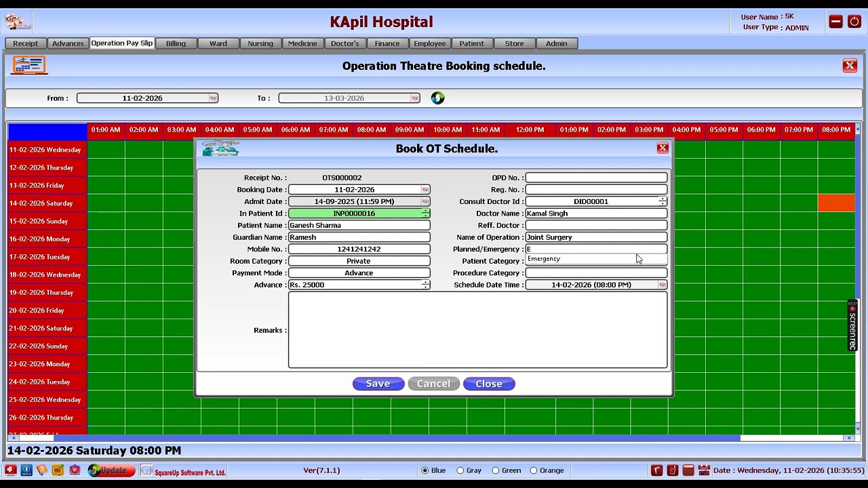Open the Doctor's tab
Screen dimensions: 868x488
pos(345,43)
